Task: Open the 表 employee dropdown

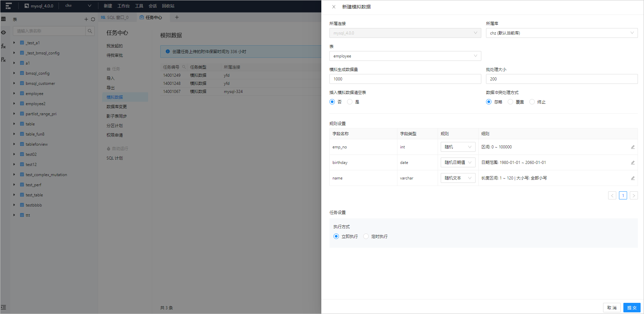Action: click(405, 56)
